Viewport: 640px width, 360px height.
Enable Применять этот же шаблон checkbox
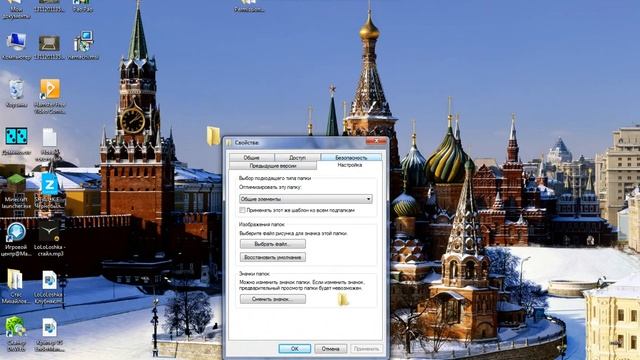click(x=242, y=210)
